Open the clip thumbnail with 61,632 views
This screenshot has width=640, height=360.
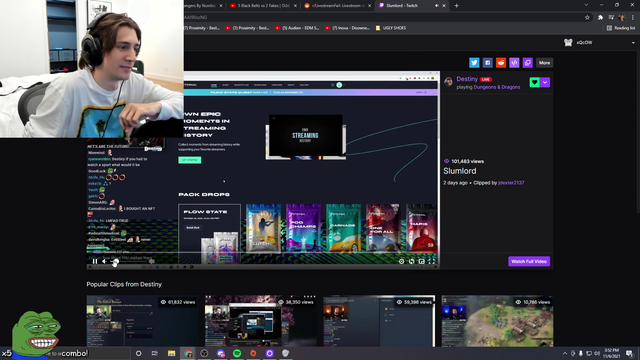click(142, 321)
